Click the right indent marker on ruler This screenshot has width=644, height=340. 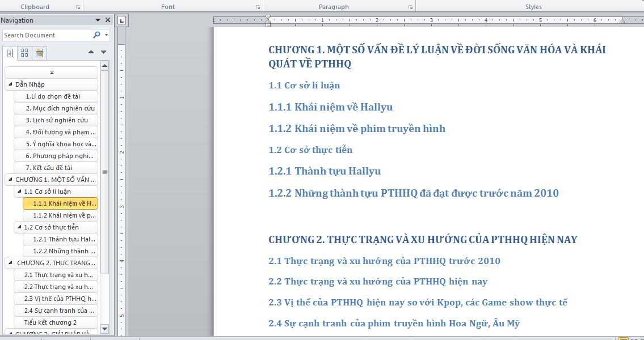click(x=622, y=22)
